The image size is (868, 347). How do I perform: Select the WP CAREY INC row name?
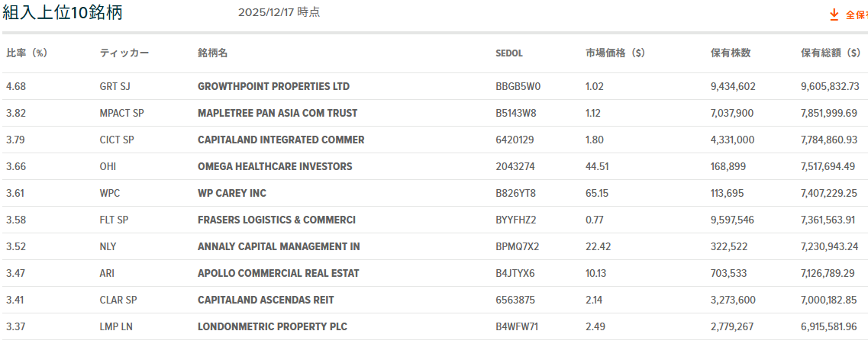point(232,193)
